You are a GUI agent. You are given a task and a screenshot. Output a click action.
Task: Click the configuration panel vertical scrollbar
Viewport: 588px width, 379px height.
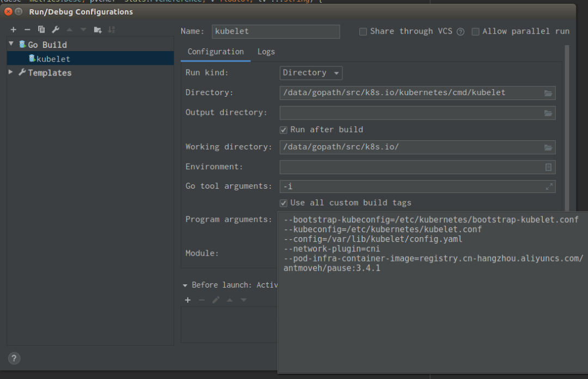[x=567, y=127]
